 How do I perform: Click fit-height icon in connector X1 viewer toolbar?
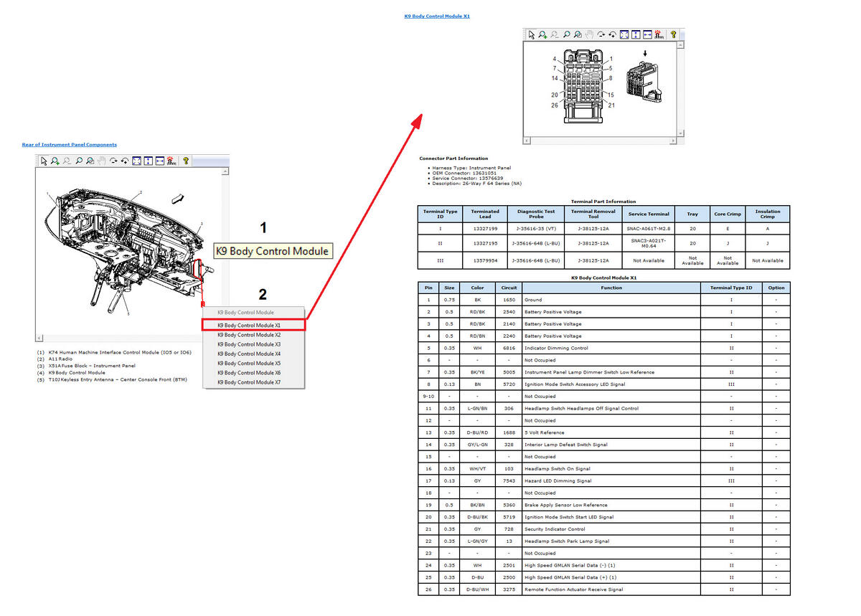[636, 34]
